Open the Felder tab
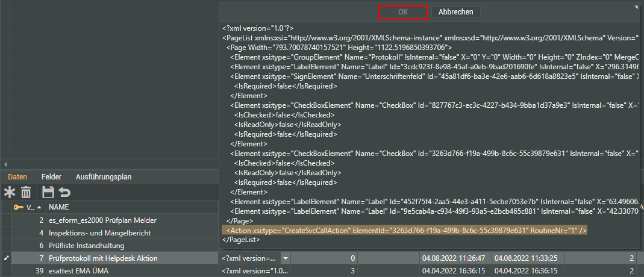Image resolution: width=644 pixels, height=277 pixels. [x=51, y=177]
